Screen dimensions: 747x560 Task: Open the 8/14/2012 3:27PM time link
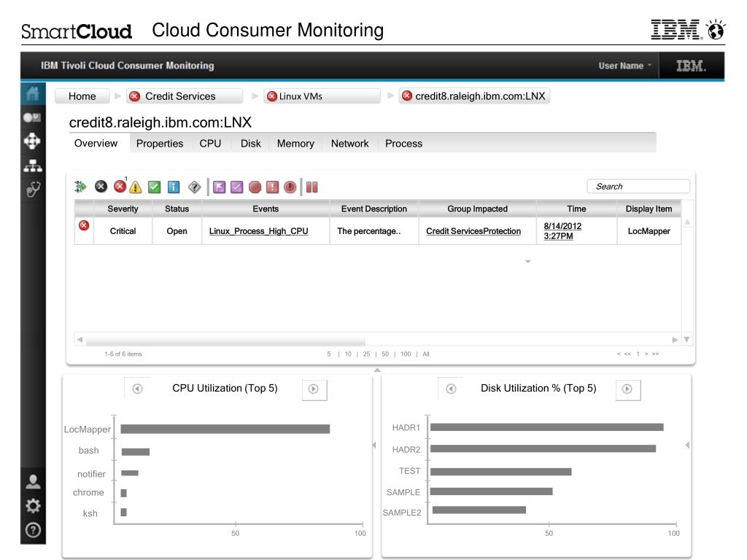point(562,231)
